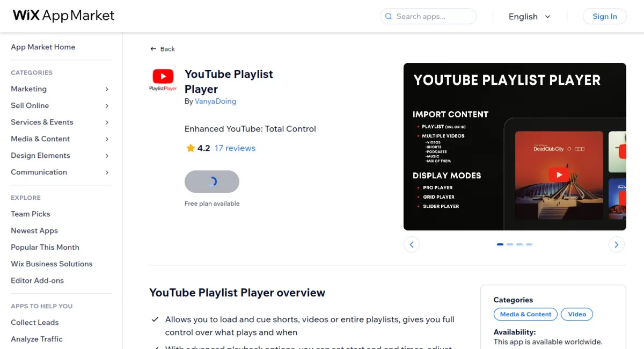
Task: Click the Wix App Market logo
Action: coord(63,15)
